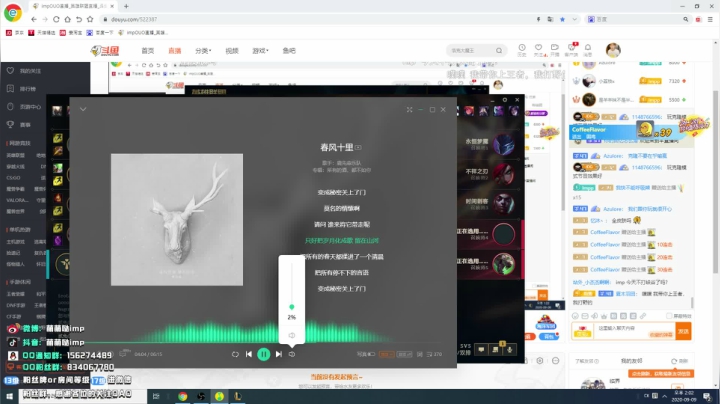Toggle the mini mode icon in player title bar
720x404 pixels.
point(409,109)
